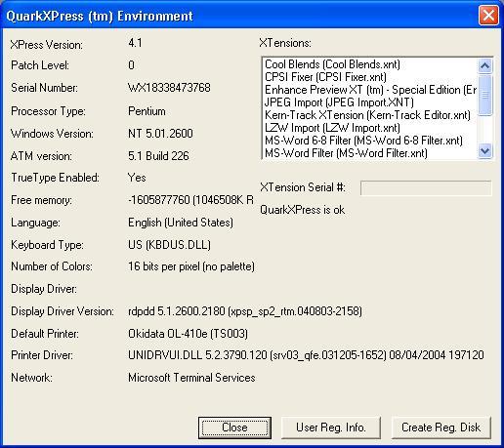Select MS-Word Filter list entry
The width and height of the screenshot is (504, 448).
pos(346,153)
